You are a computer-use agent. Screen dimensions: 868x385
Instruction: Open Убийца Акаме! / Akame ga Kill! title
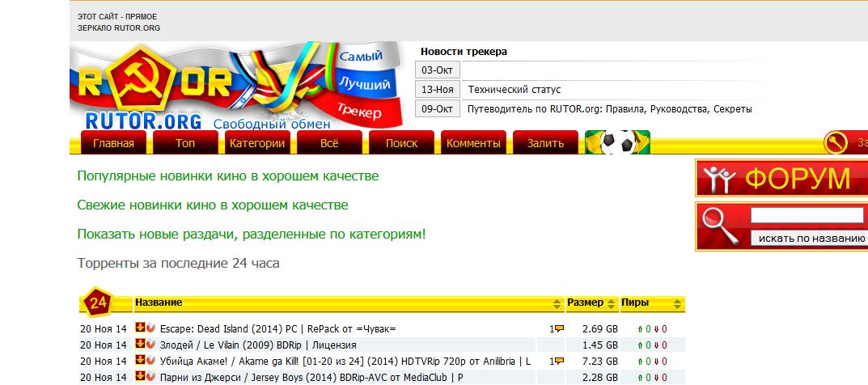coord(345,362)
